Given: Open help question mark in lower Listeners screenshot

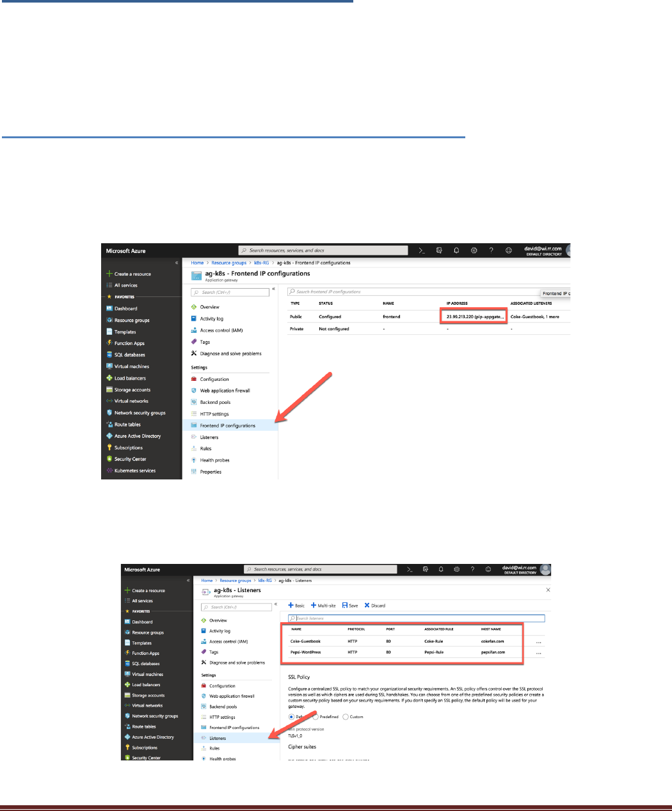Looking at the screenshot, I should point(472,569).
